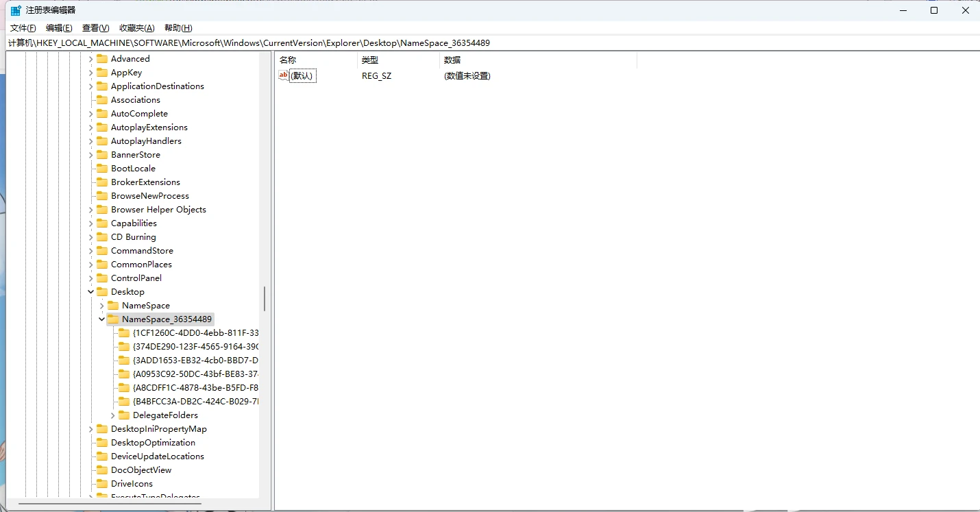Open the 帮助(H) menu

tap(178, 28)
